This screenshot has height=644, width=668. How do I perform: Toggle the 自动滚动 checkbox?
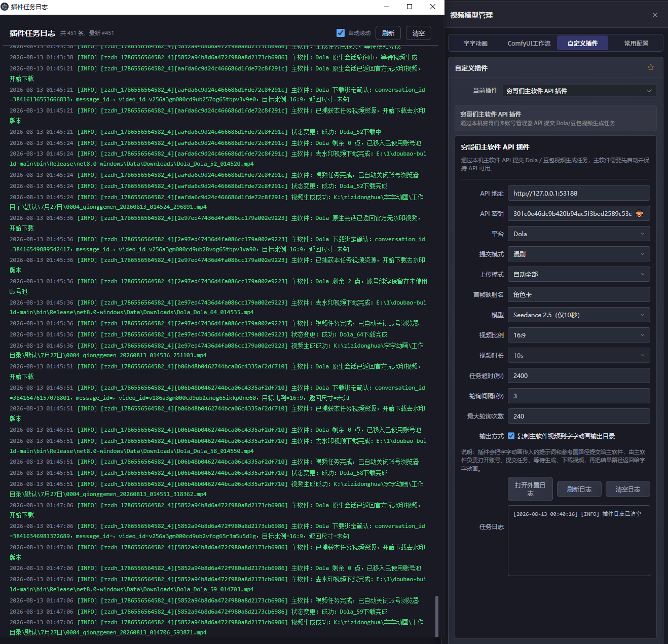[341, 33]
